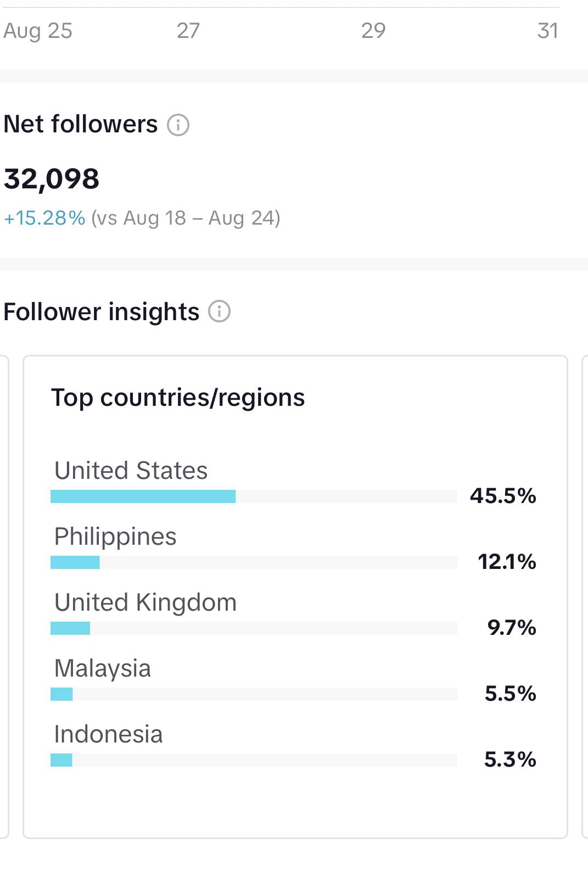Tap the 32,098 net followers count

[52, 178]
